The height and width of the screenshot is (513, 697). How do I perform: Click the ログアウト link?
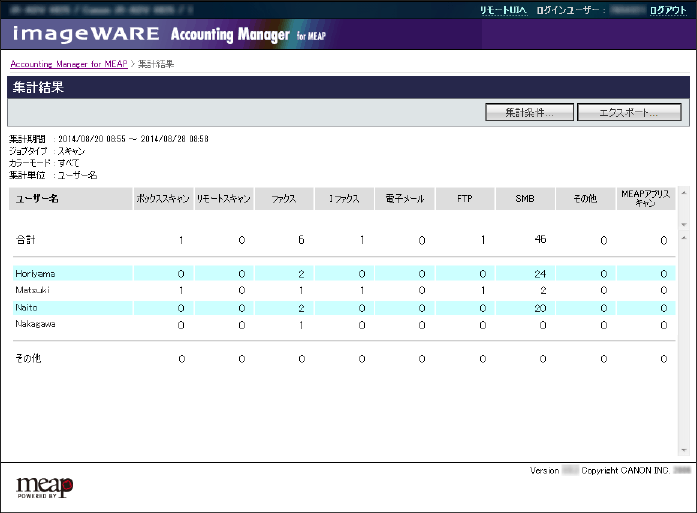(667, 9)
